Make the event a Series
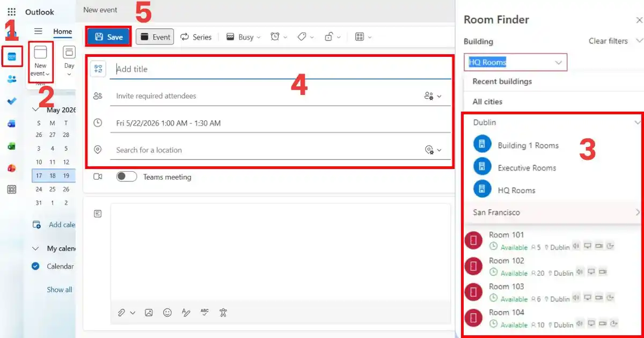Image resolution: width=644 pixels, height=338 pixels. point(196,36)
